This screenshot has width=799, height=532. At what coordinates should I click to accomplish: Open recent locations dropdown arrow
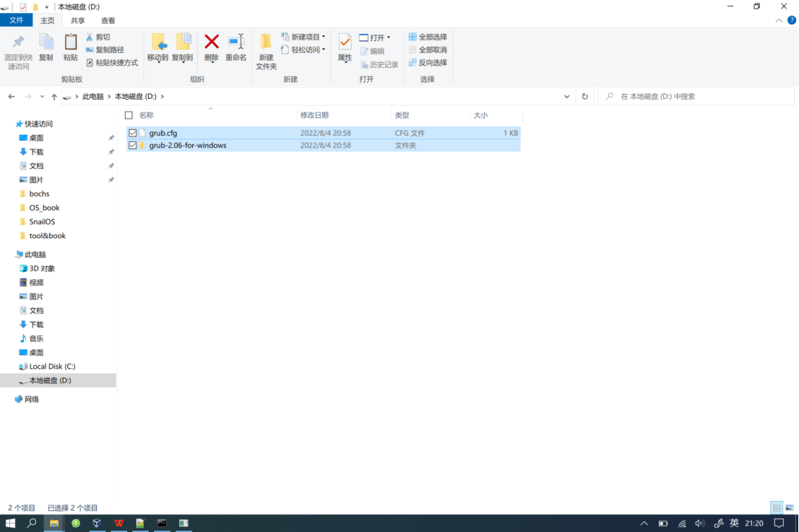tap(42, 96)
